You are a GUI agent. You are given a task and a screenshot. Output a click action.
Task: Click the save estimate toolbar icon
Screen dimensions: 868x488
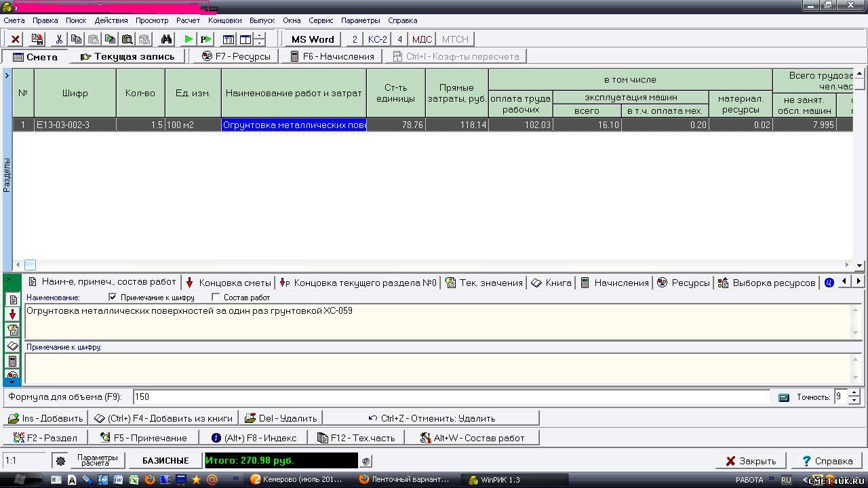click(37, 39)
